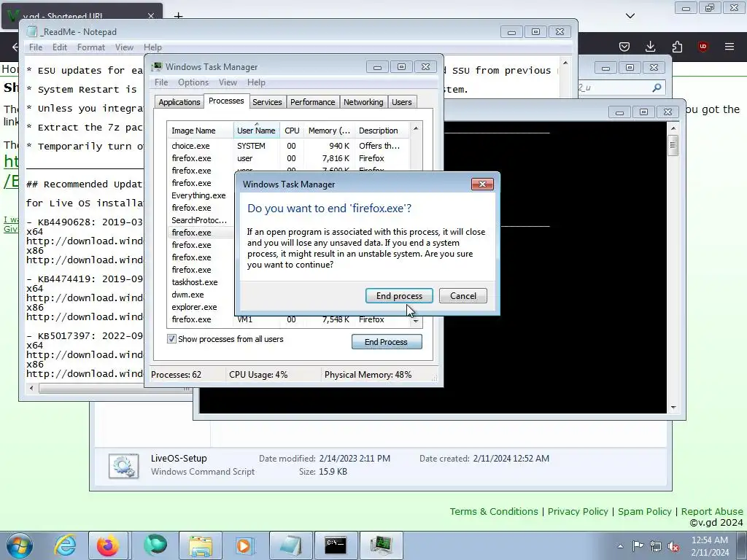Screen dimensions: 747x560
Task: Open the Networking tab
Action: coord(363,102)
